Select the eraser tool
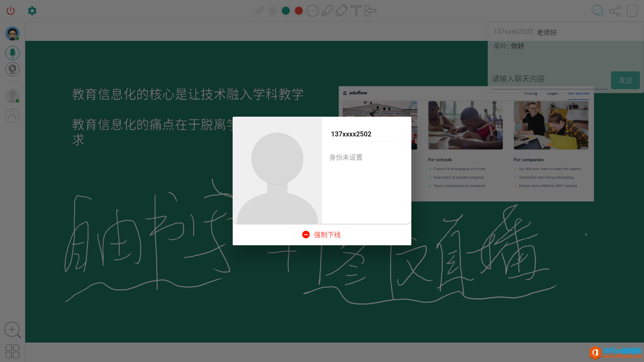This screenshot has width=644, height=362. pyautogui.click(x=341, y=10)
